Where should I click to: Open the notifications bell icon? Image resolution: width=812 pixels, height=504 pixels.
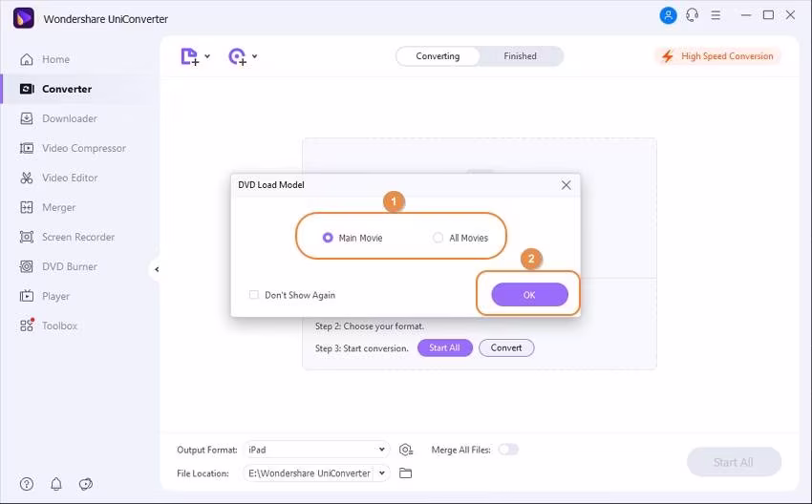click(56, 484)
